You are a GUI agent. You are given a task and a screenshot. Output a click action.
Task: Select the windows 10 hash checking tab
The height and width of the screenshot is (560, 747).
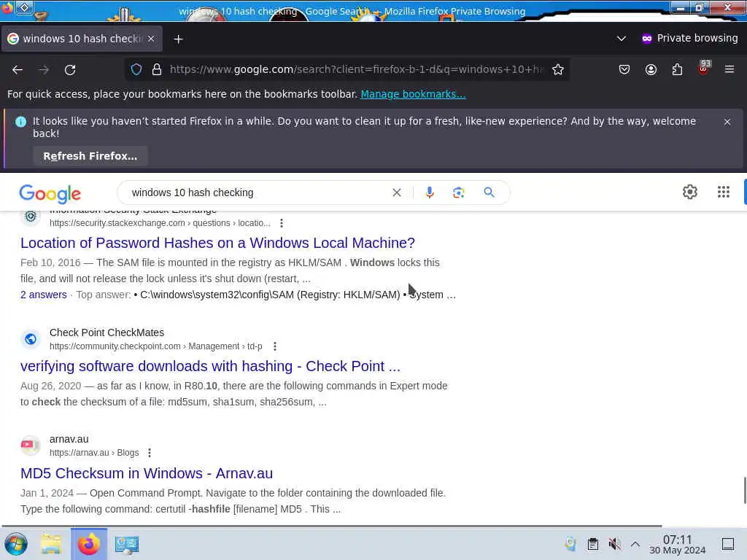[x=82, y=39]
